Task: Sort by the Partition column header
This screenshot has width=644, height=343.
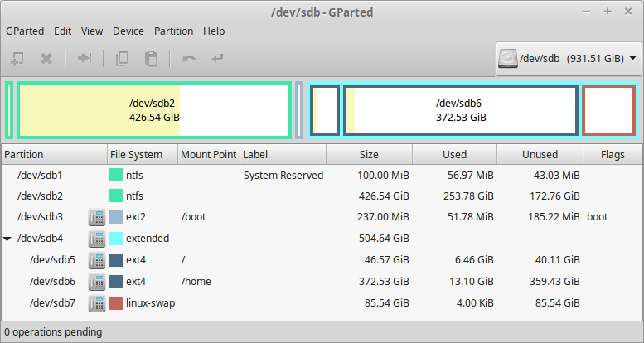Action: pos(54,154)
